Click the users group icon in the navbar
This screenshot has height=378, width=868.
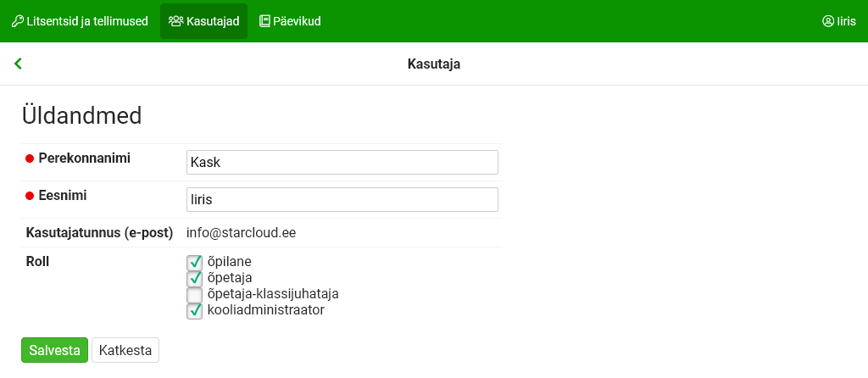tap(175, 21)
